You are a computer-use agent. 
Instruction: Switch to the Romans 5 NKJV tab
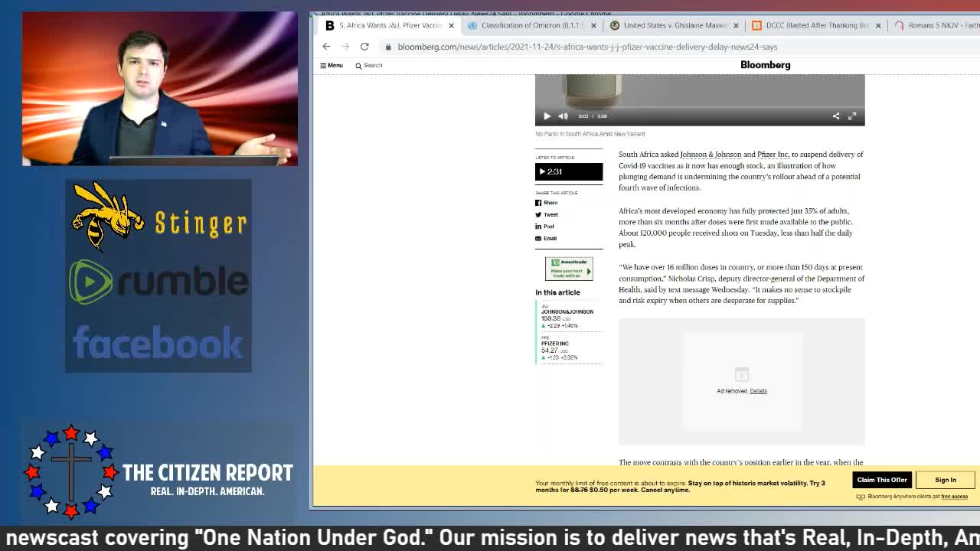tap(936, 25)
